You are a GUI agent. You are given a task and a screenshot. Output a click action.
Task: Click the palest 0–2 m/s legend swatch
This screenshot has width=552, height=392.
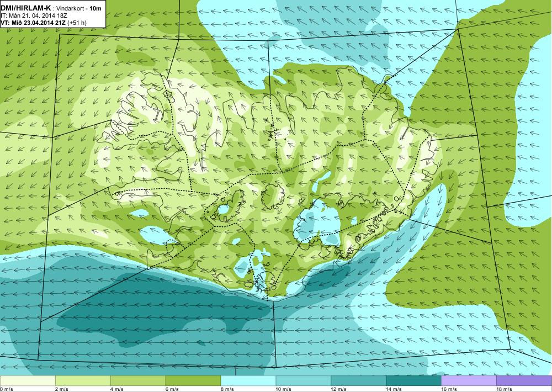pos(28,381)
